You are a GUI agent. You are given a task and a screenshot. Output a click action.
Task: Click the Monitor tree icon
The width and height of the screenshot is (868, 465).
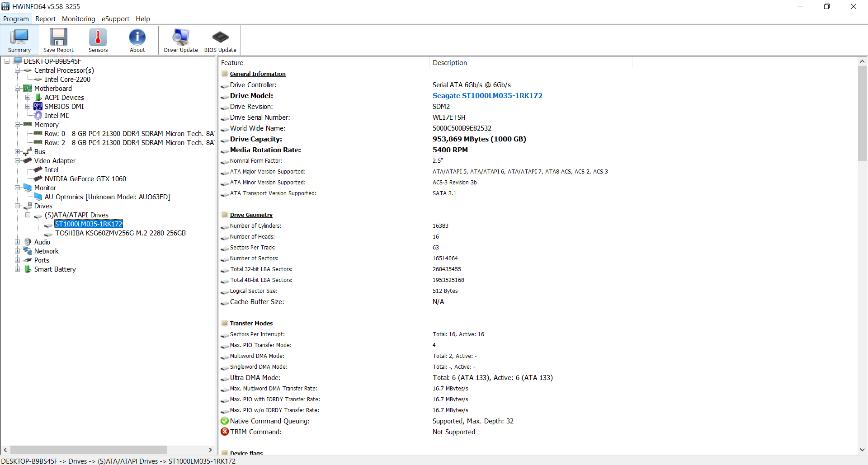[28, 188]
